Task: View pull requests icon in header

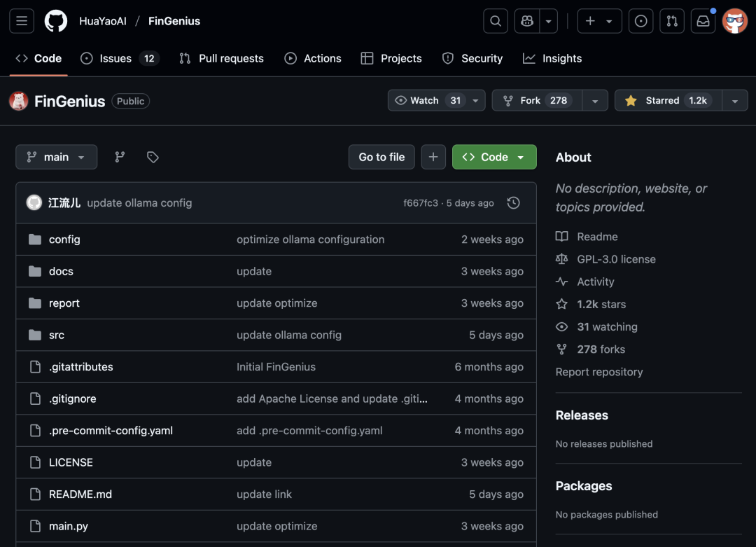Action: tap(672, 21)
